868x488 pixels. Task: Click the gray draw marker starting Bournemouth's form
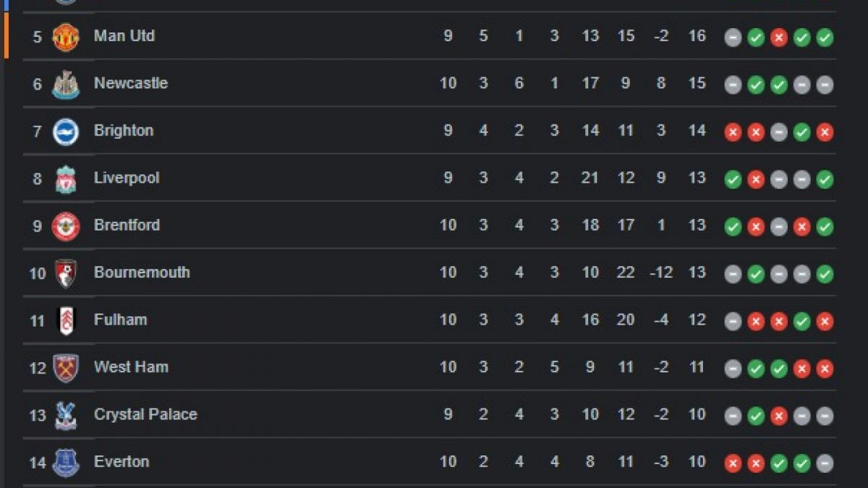[731, 273]
